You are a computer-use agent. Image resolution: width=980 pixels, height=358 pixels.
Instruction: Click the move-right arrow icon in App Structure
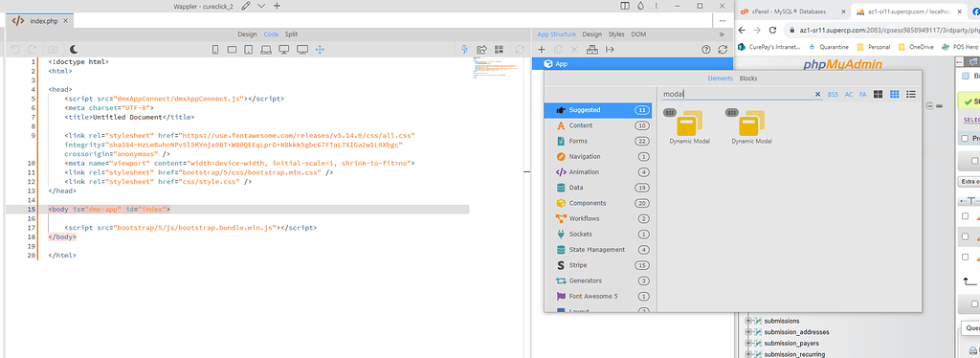pos(610,50)
